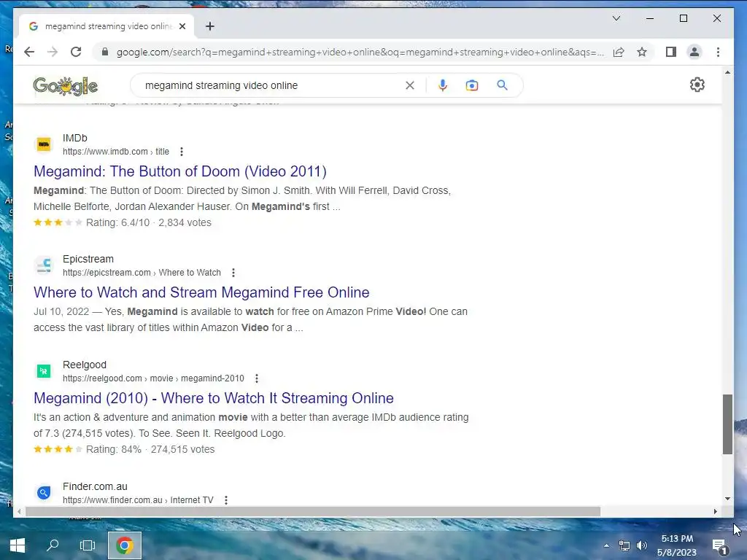The height and width of the screenshot is (560, 747).
Task: Click the Reelgood site favicon
Action: 44,371
